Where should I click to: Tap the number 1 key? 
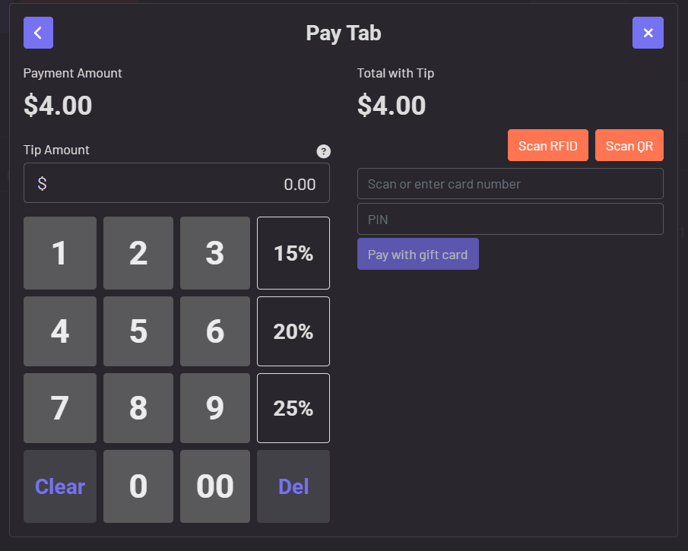pyautogui.click(x=60, y=253)
